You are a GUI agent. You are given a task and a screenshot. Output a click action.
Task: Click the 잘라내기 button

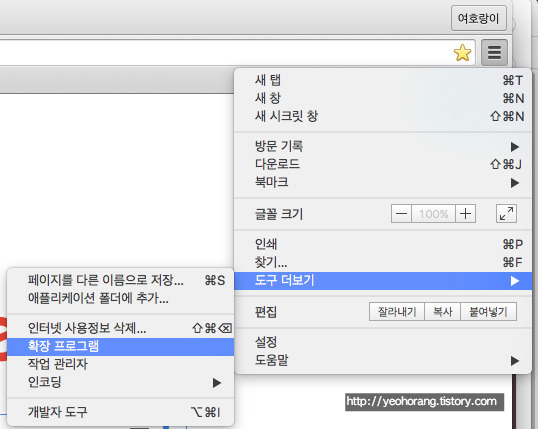pyautogui.click(x=397, y=312)
